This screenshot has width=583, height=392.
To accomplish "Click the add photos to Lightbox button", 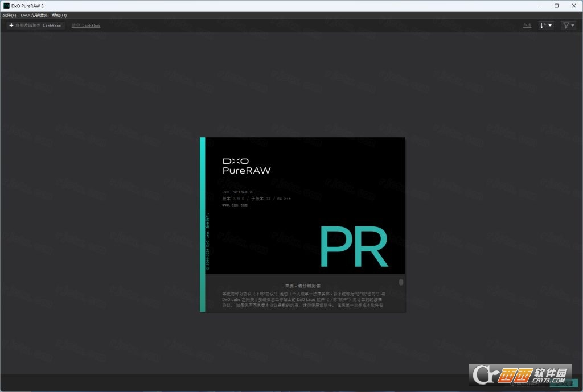I will tap(35, 26).
